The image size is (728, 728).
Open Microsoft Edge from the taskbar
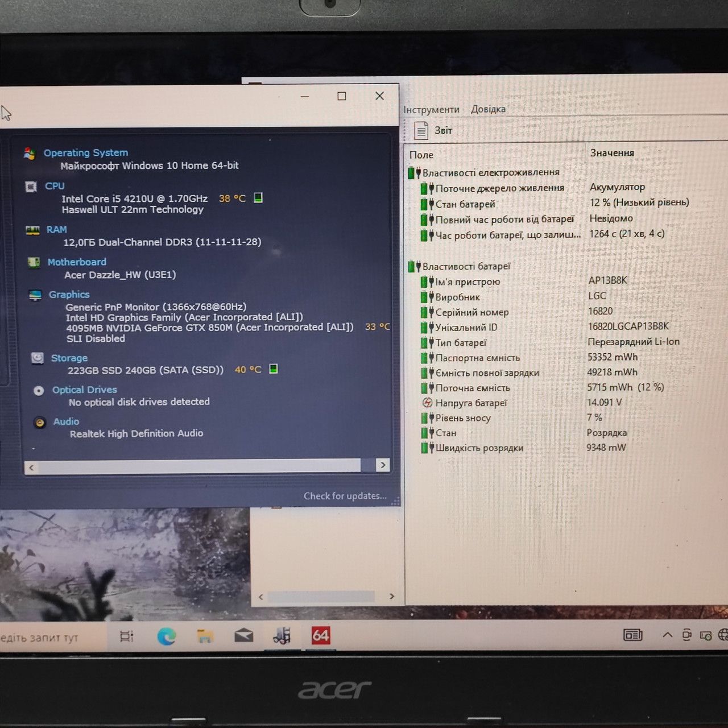point(166,636)
